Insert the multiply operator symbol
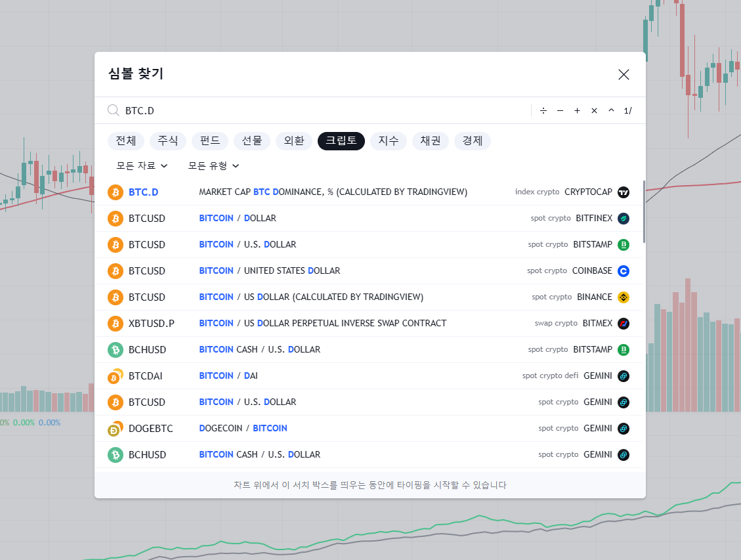 594,110
